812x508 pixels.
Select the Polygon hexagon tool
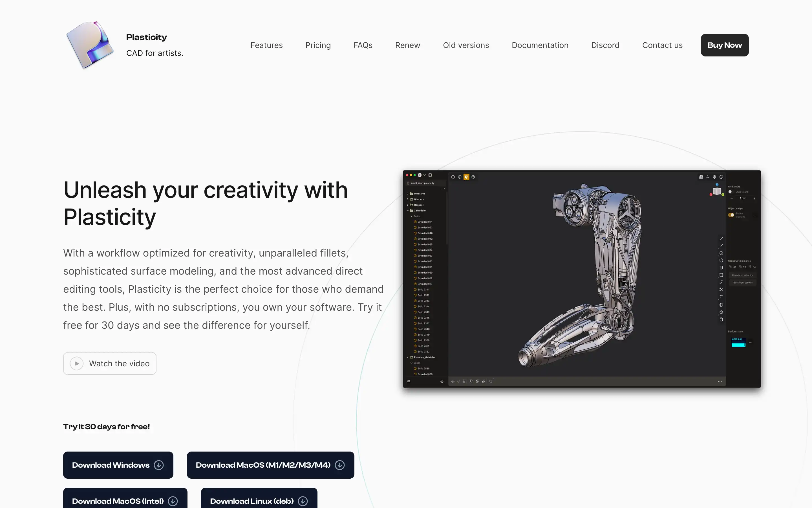pos(721,260)
